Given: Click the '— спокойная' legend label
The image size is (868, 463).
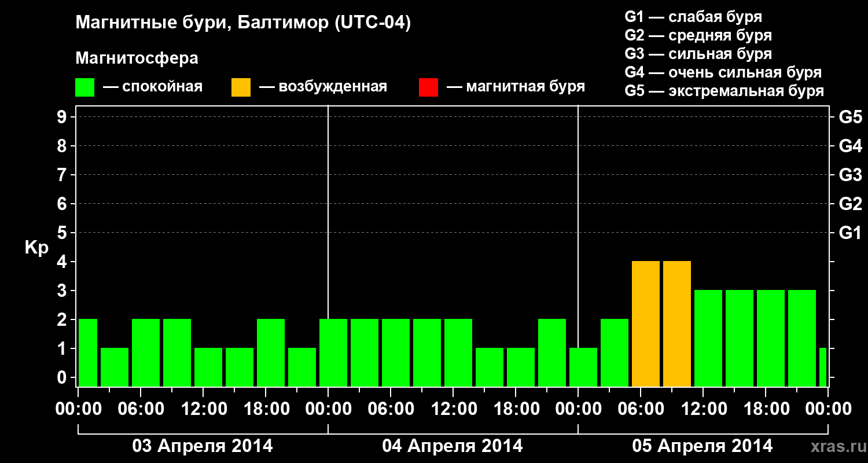Looking at the screenshot, I should click(x=153, y=87).
